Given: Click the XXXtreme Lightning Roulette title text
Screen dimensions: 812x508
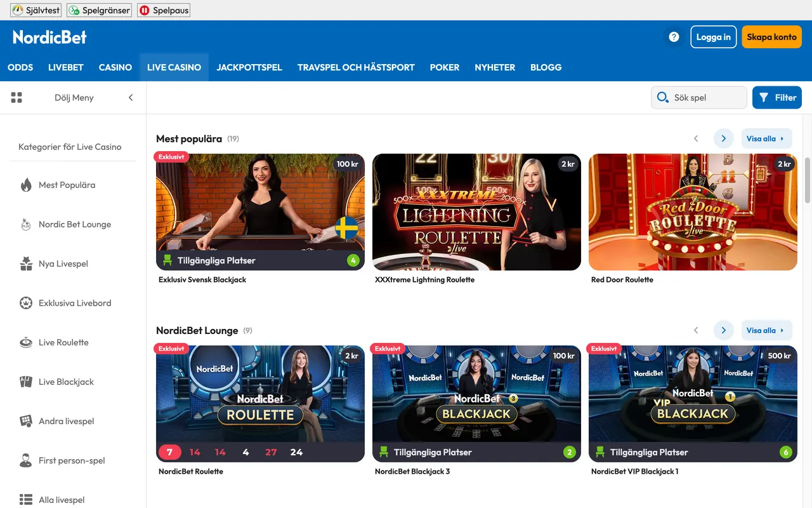Looking at the screenshot, I should tap(424, 279).
